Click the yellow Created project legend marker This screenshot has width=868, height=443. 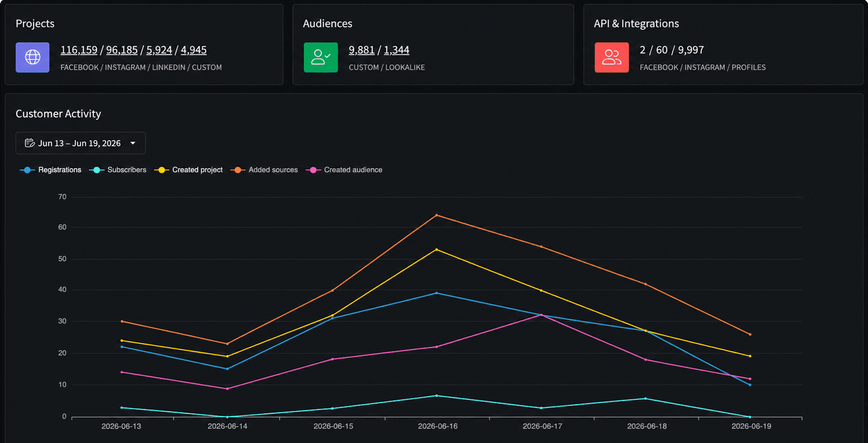(162, 170)
